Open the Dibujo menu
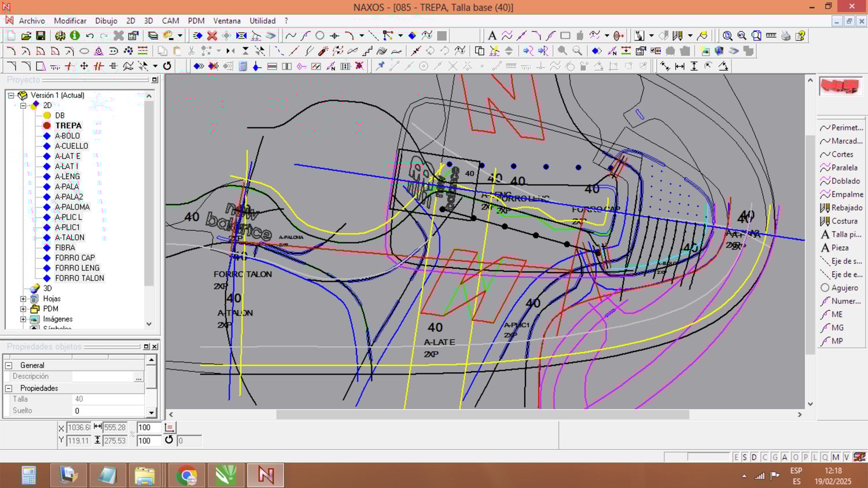 tap(106, 21)
